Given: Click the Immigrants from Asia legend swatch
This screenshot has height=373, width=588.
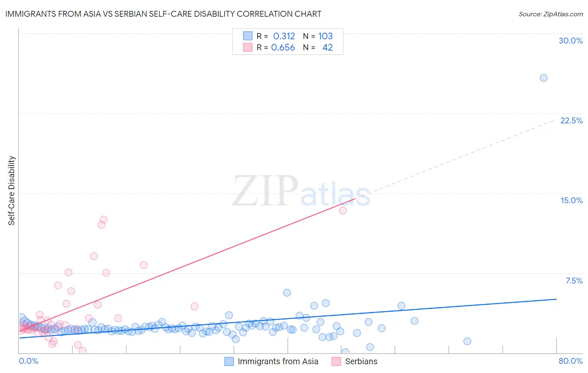Looking at the screenshot, I should tap(229, 361).
